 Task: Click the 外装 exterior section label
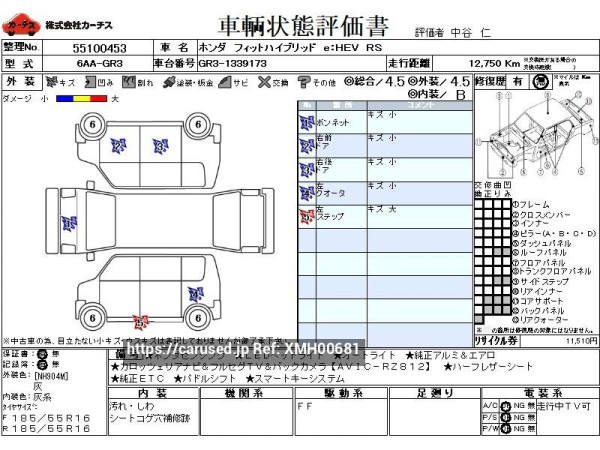click(19, 82)
